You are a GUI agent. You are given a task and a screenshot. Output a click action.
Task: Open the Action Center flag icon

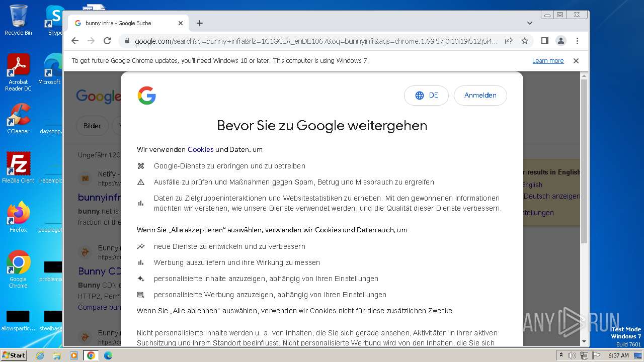point(596,355)
